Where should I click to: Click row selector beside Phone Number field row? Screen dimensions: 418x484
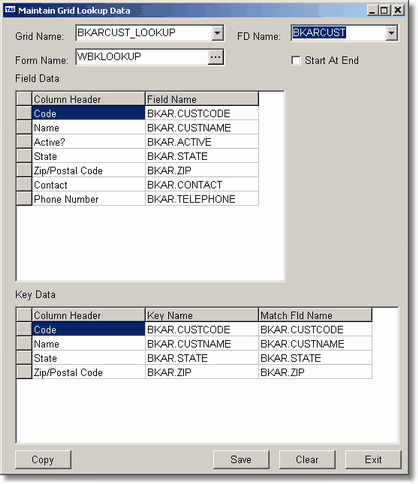pos(24,199)
